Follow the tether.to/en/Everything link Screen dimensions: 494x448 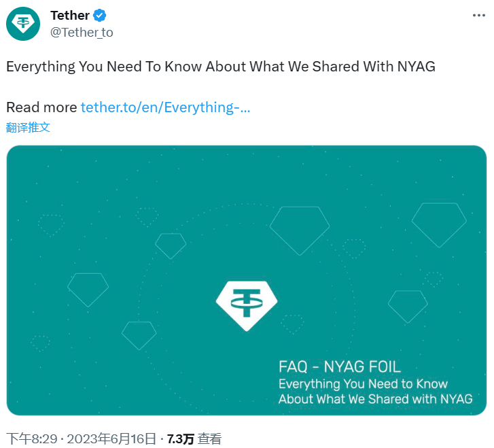(165, 107)
